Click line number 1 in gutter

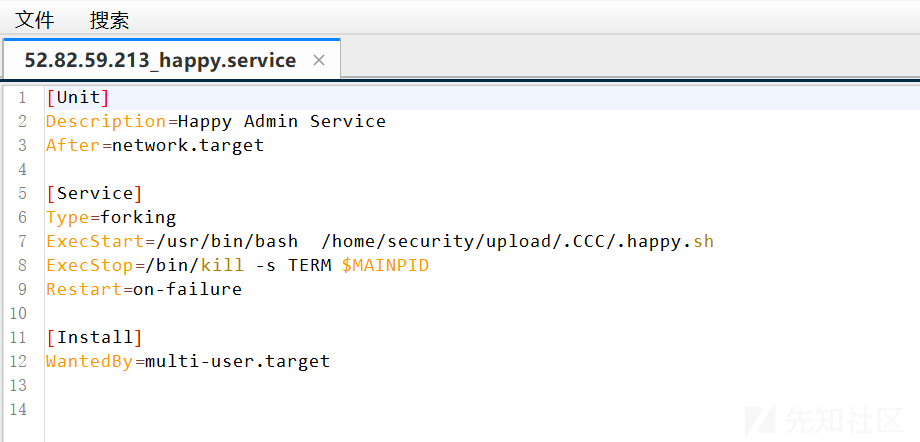click(22, 97)
